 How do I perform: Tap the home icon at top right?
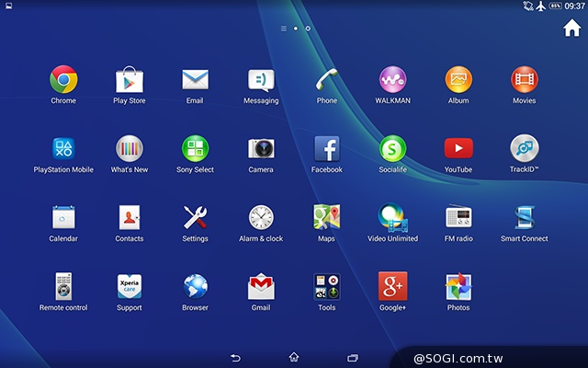click(571, 28)
